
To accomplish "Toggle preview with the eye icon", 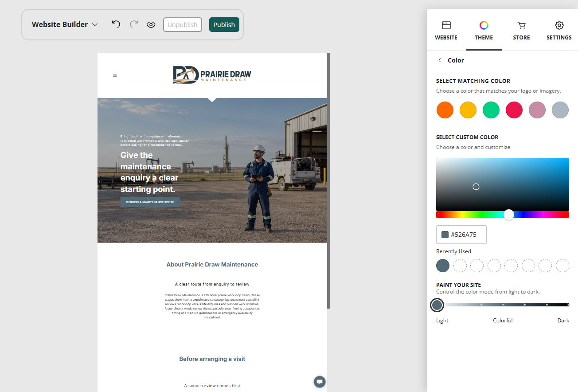I will (151, 25).
